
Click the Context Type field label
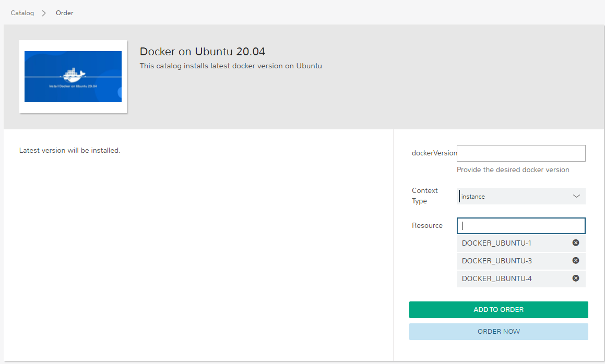[425, 196]
